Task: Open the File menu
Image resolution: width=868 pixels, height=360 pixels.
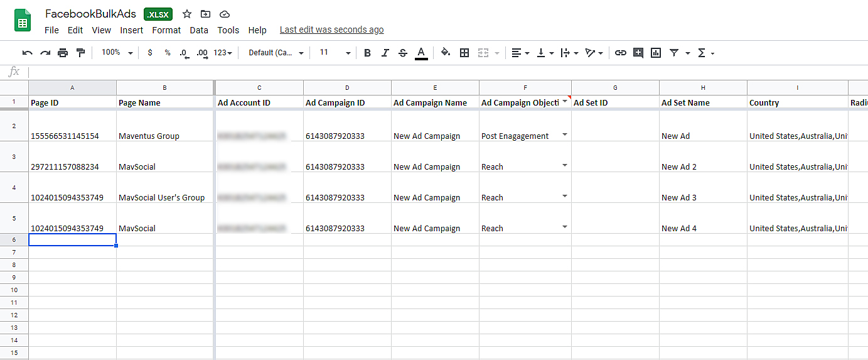Action: pos(51,30)
